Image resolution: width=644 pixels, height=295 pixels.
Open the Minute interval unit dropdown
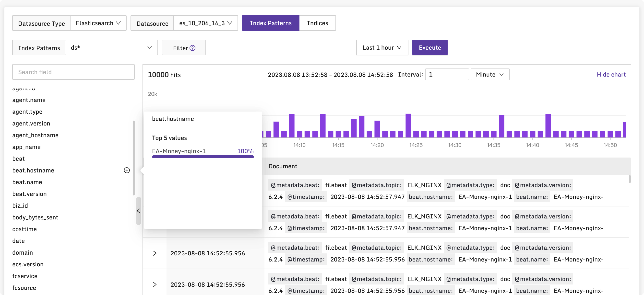(490, 74)
